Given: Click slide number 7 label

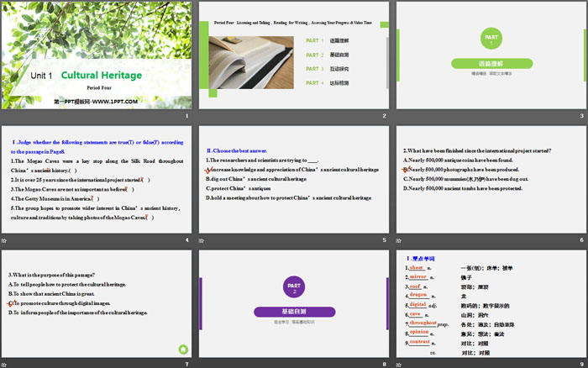Looking at the screenshot, I should (x=186, y=365).
